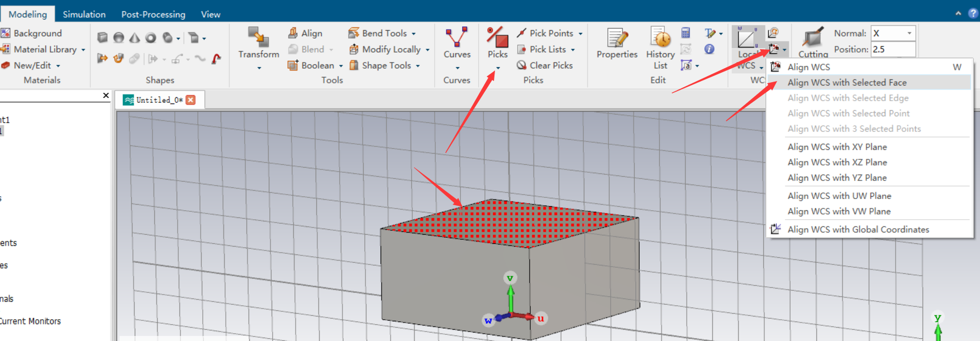Switch to the Simulation ribbon tab
The height and width of the screenshot is (341, 980).
pyautogui.click(x=84, y=14)
